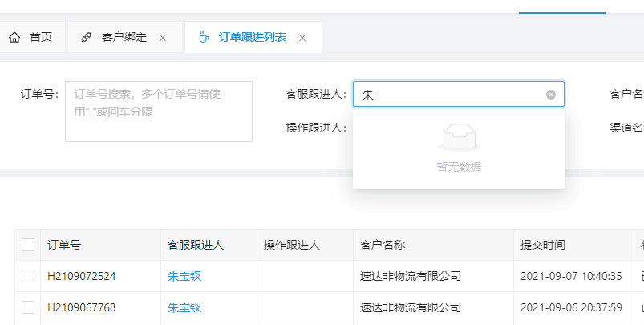
Task: Toggle the select-all checkbox in table header
Action: [28, 245]
